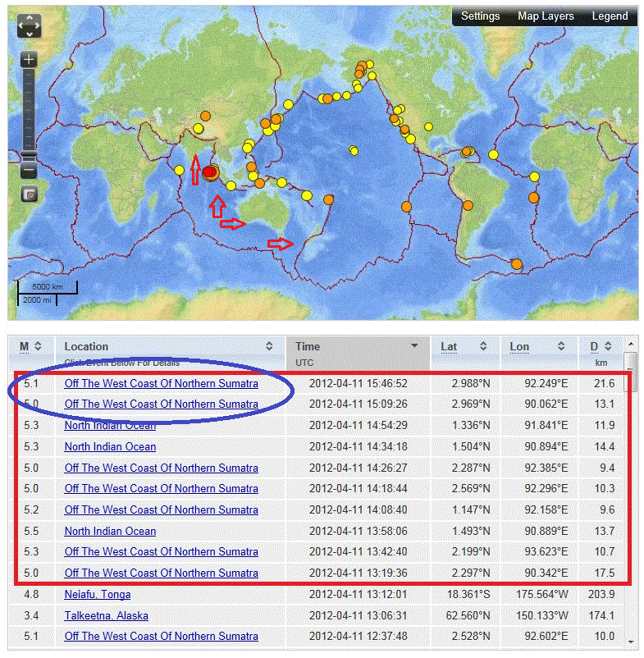
Task: Open the magnitude 5.5 North Indian Ocean link
Action: tap(110, 531)
